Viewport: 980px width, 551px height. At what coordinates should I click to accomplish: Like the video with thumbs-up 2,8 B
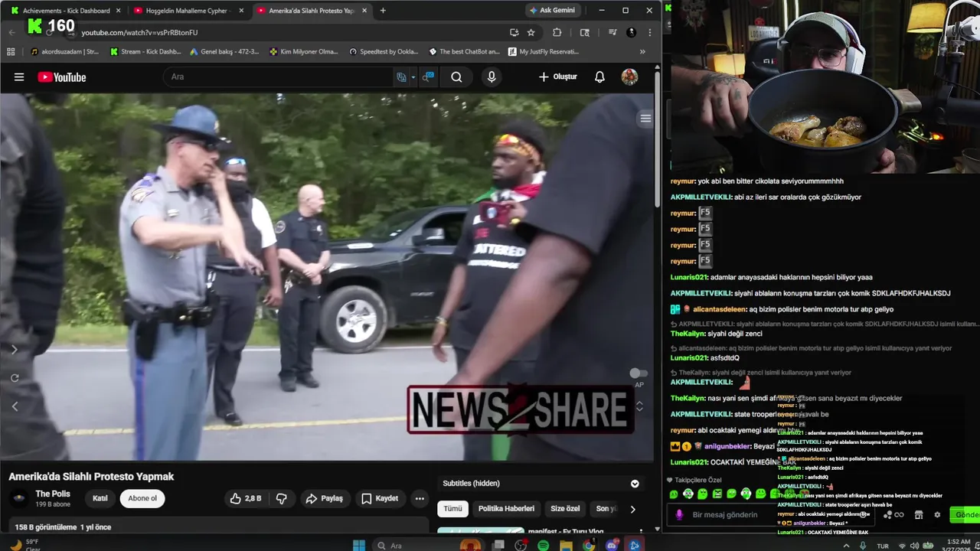pyautogui.click(x=245, y=498)
